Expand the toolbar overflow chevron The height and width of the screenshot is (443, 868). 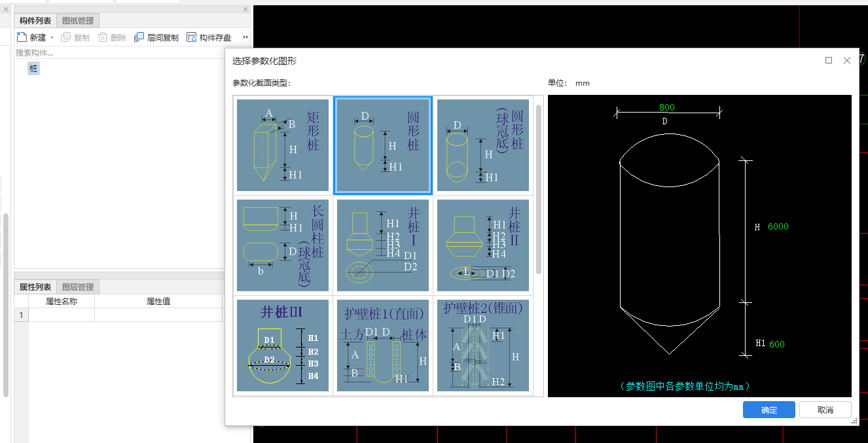click(245, 37)
